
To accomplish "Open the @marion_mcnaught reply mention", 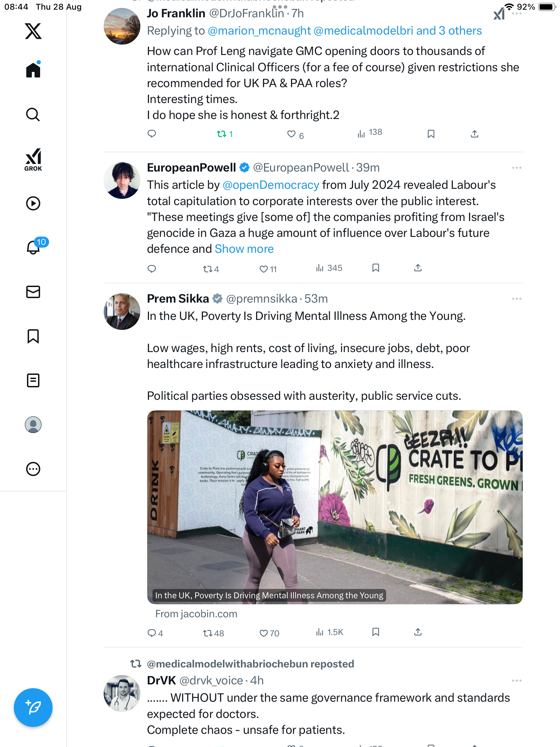I will tap(259, 31).
